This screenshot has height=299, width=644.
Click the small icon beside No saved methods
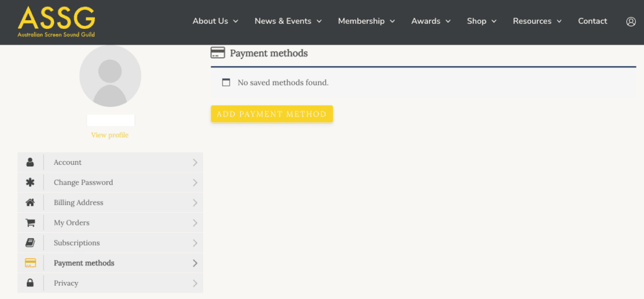coord(226,82)
